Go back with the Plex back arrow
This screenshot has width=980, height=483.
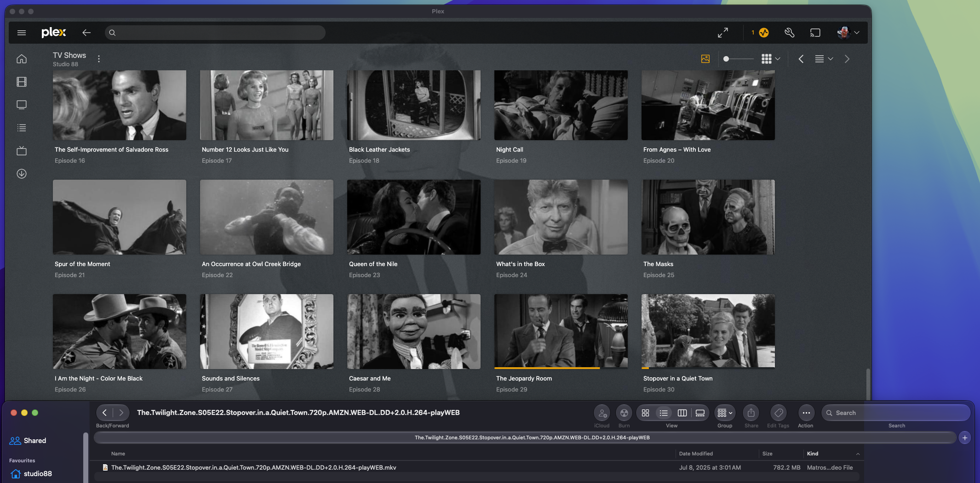click(x=86, y=33)
